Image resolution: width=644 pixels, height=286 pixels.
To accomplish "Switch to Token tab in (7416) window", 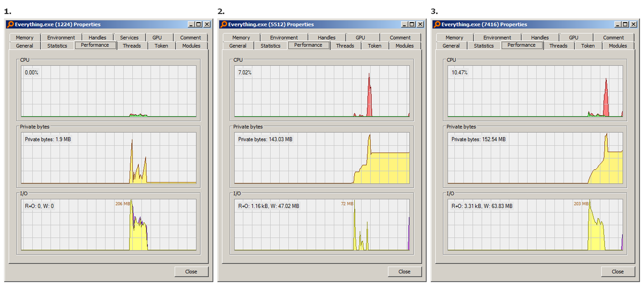I will [588, 46].
